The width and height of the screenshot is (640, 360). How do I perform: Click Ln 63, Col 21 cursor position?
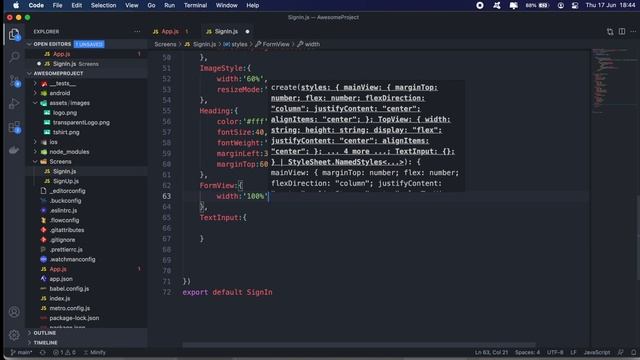[x=491, y=352]
